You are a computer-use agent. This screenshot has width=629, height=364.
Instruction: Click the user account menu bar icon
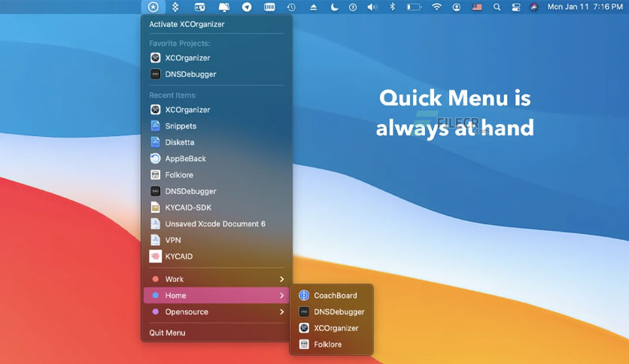456,7
